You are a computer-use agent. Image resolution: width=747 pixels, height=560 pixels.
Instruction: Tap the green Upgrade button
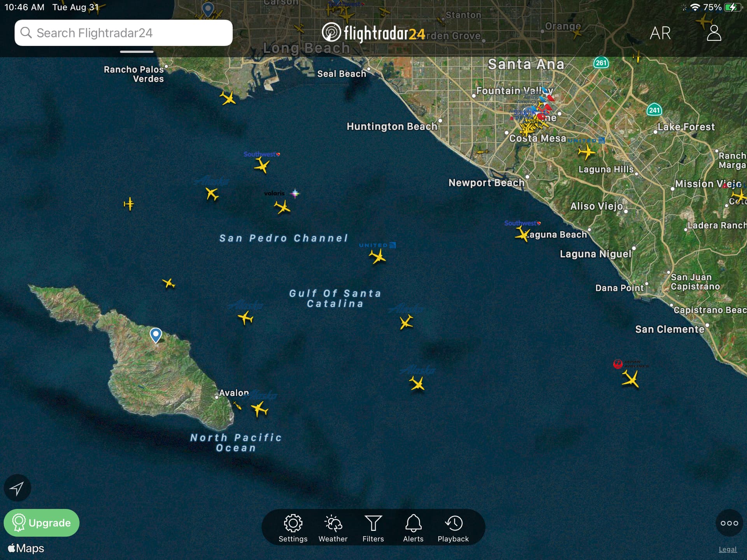pyautogui.click(x=42, y=523)
